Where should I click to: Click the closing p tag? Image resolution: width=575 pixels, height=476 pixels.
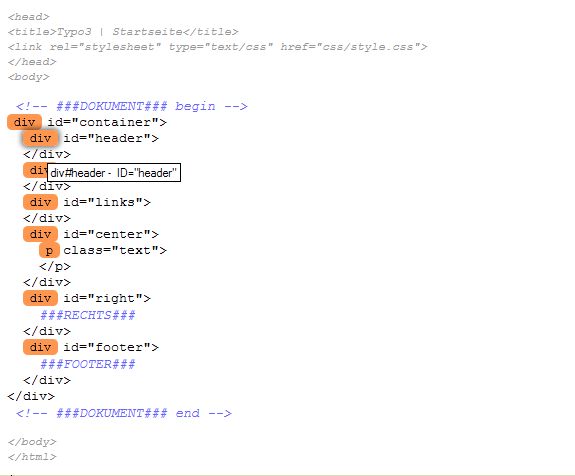(55, 266)
